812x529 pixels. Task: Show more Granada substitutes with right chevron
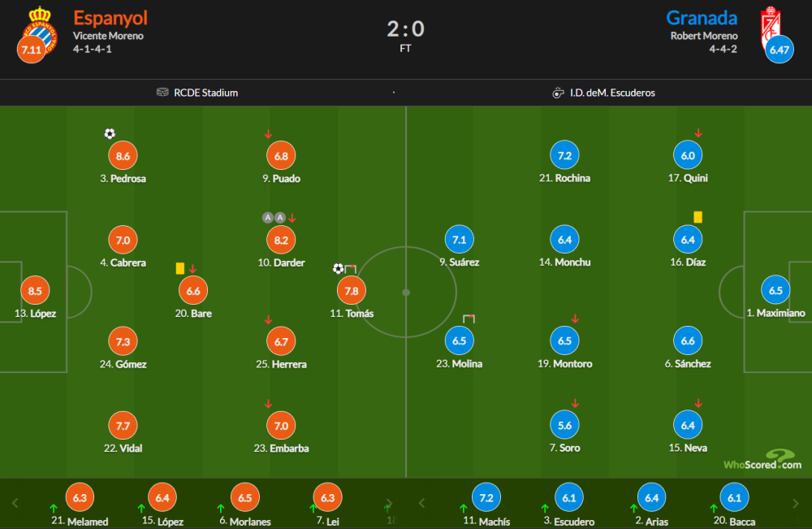(x=796, y=503)
